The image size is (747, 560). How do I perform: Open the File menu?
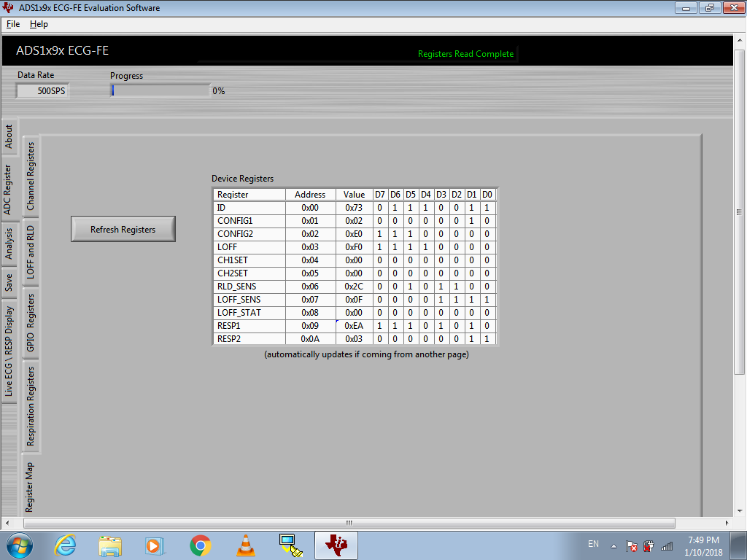(x=13, y=24)
